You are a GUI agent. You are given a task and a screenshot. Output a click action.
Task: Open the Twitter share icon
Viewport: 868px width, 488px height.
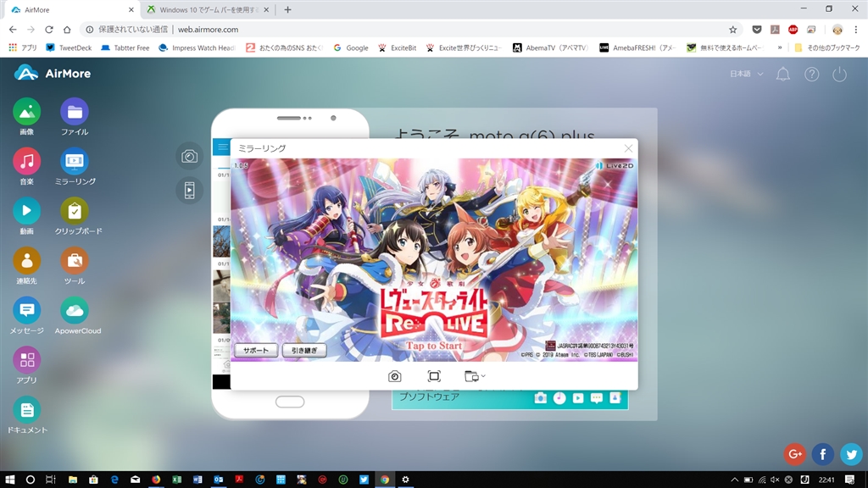coord(851,454)
